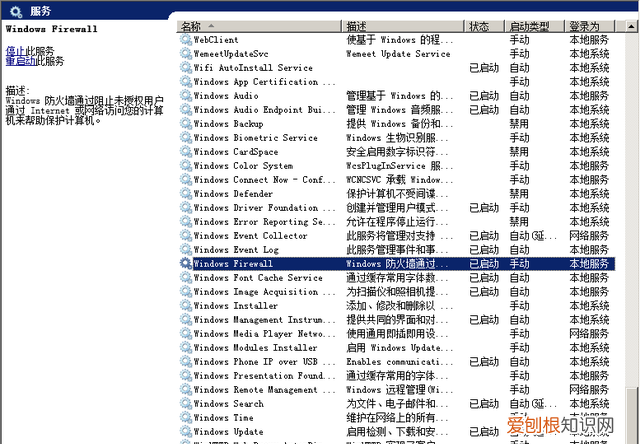
Task: Select Windows Phone IP over USB service name
Action: (x=264, y=362)
